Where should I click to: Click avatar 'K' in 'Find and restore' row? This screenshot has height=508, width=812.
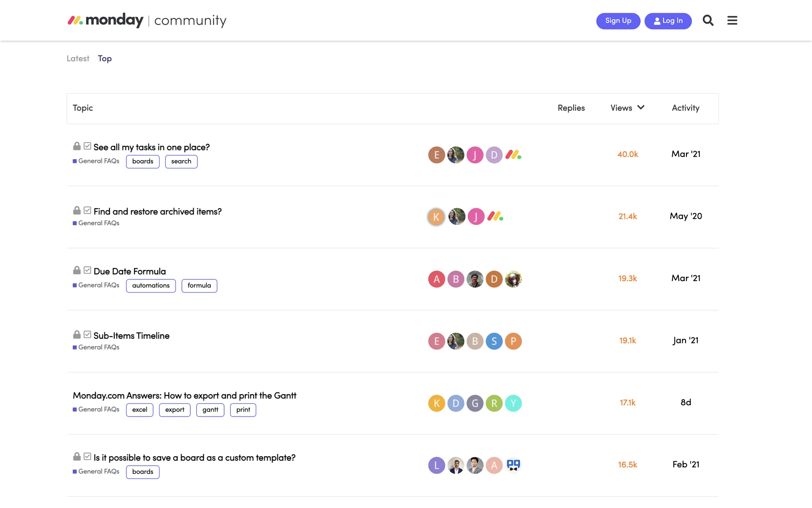pos(436,217)
